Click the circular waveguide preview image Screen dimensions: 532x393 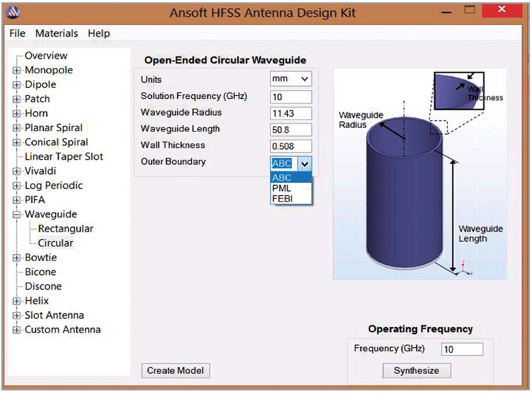pyautogui.click(x=420, y=174)
